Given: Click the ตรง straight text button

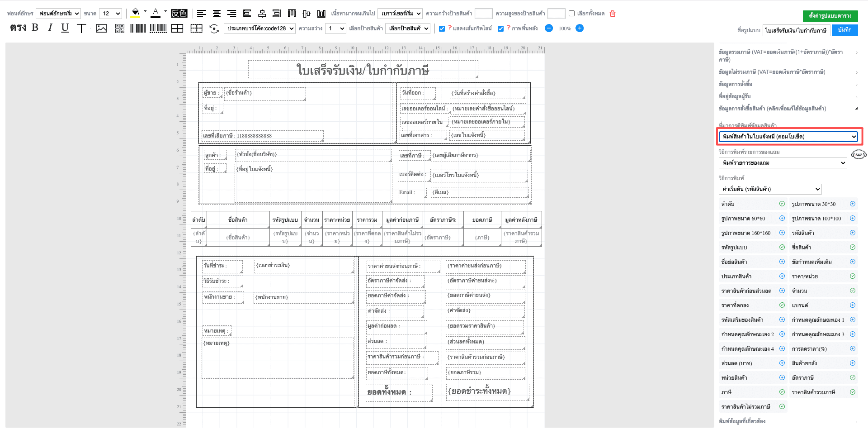Looking at the screenshot, I should point(18,28).
